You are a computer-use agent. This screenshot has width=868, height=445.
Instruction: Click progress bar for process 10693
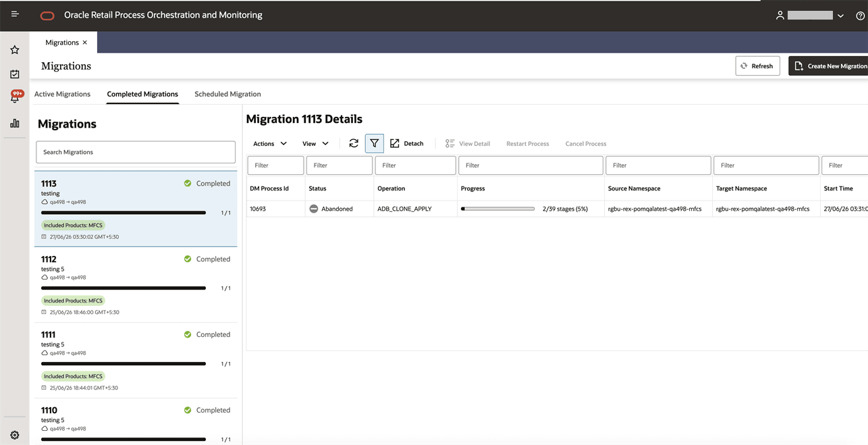click(497, 209)
